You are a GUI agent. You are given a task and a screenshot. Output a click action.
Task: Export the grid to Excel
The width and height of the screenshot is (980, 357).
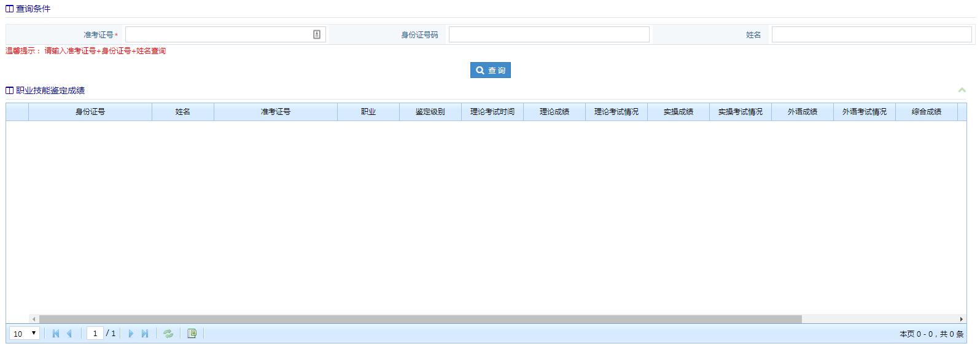[x=192, y=334]
